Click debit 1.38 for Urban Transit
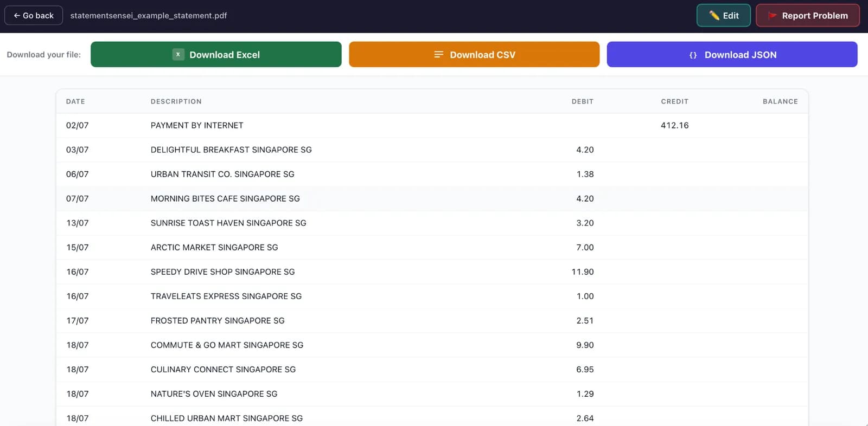 click(x=585, y=174)
